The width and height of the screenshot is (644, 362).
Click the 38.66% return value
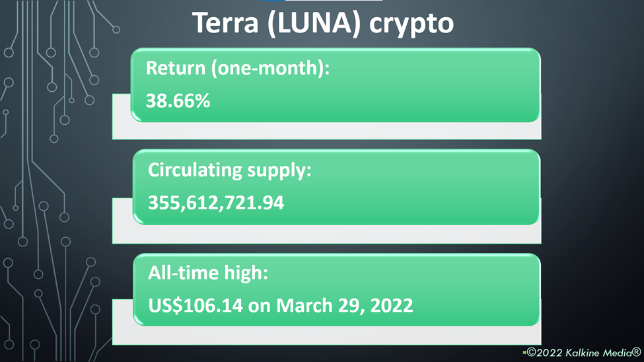tap(178, 101)
